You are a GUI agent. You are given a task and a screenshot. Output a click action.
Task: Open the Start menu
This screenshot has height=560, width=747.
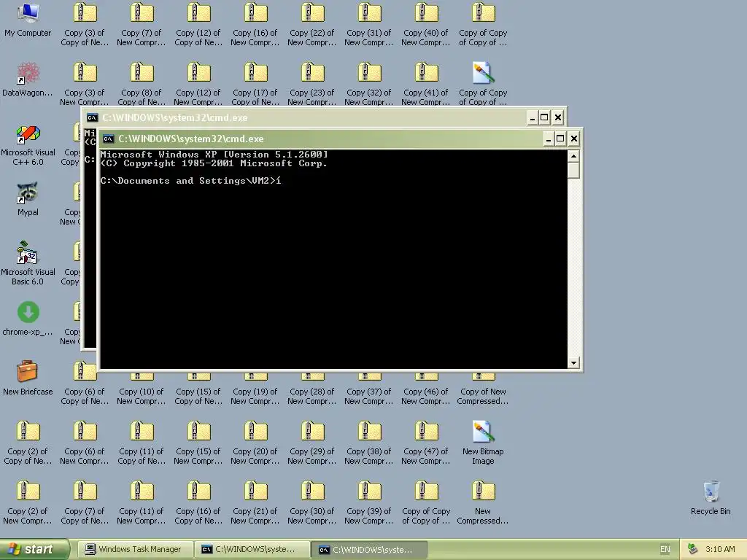(x=35, y=549)
